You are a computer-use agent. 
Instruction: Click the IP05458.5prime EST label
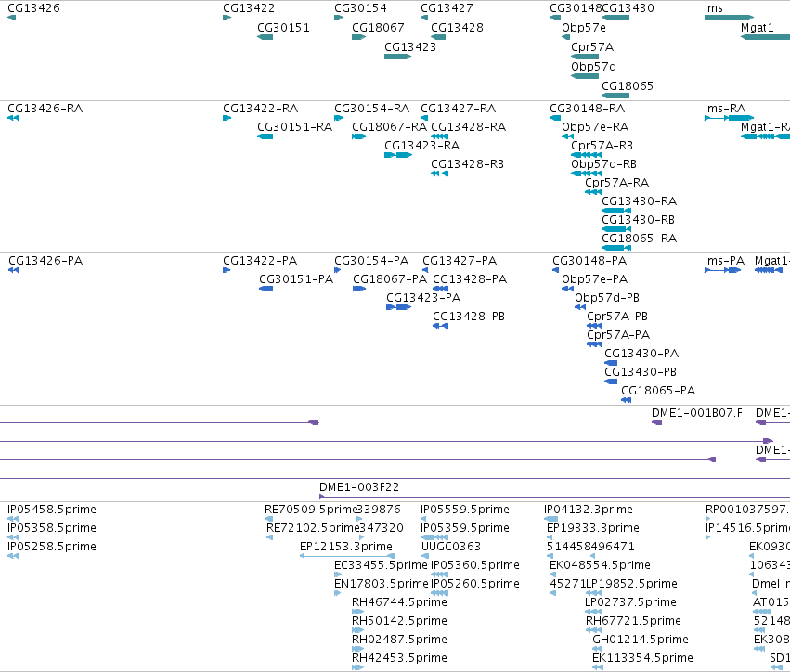tap(52, 510)
